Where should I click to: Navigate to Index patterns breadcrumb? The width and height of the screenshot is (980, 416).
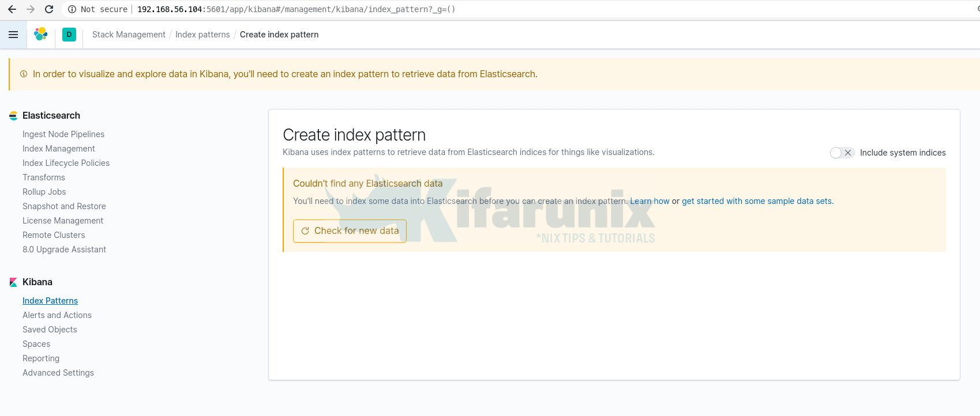[202, 35]
